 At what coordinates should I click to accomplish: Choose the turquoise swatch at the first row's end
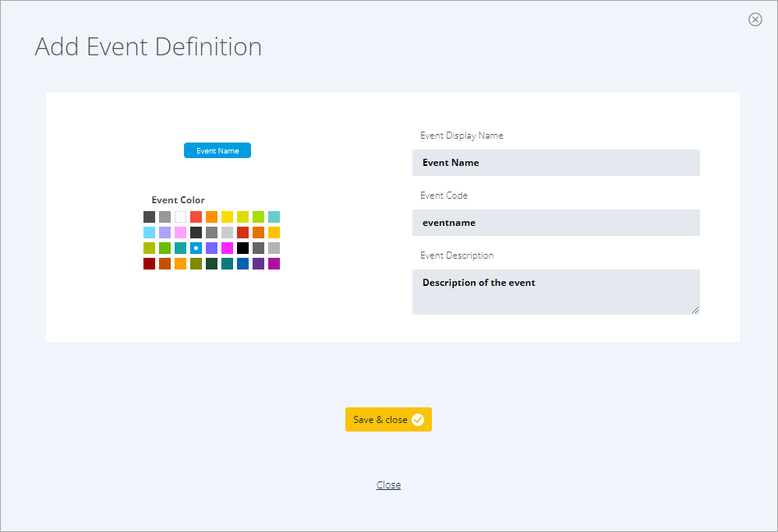[x=274, y=217]
